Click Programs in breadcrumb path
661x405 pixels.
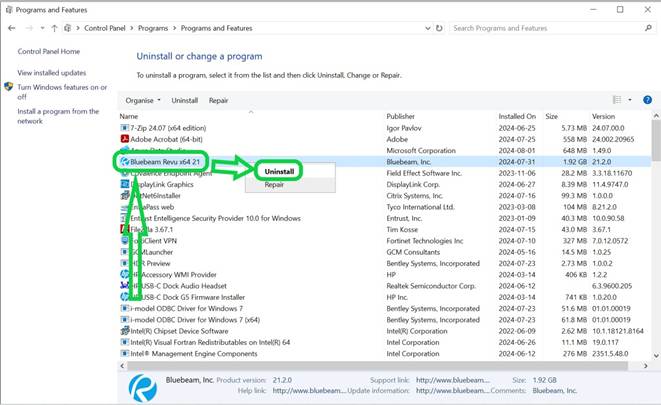click(153, 28)
